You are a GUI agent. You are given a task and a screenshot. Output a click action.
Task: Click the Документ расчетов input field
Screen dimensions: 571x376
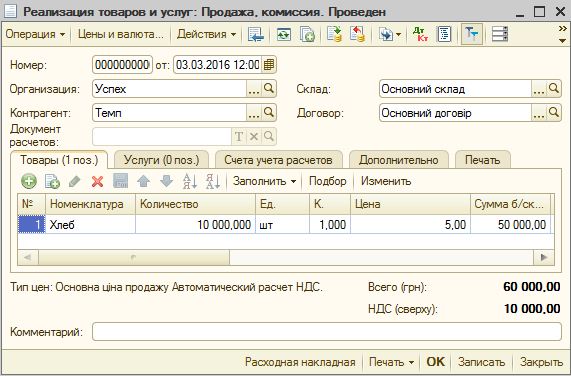[162, 136]
